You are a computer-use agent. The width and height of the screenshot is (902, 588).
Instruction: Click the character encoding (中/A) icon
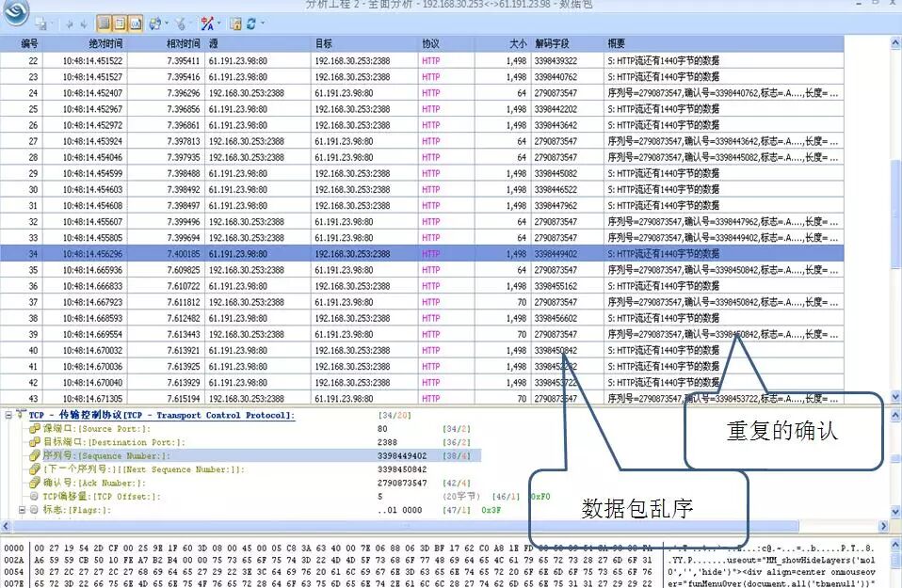pyautogui.click(x=207, y=24)
